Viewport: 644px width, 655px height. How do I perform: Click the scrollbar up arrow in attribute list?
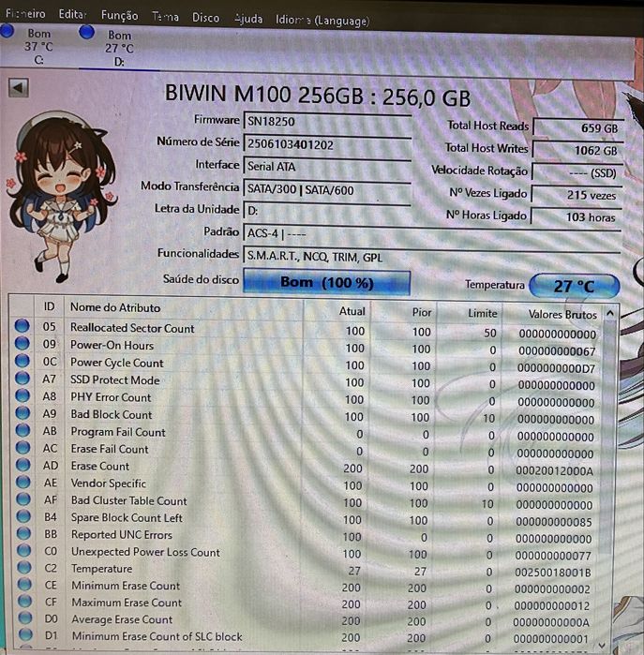pyautogui.click(x=610, y=313)
